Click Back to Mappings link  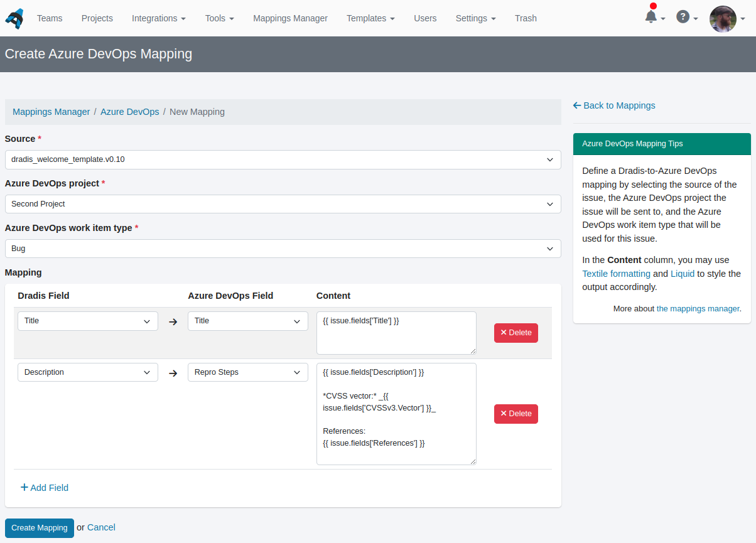pyautogui.click(x=614, y=105)
